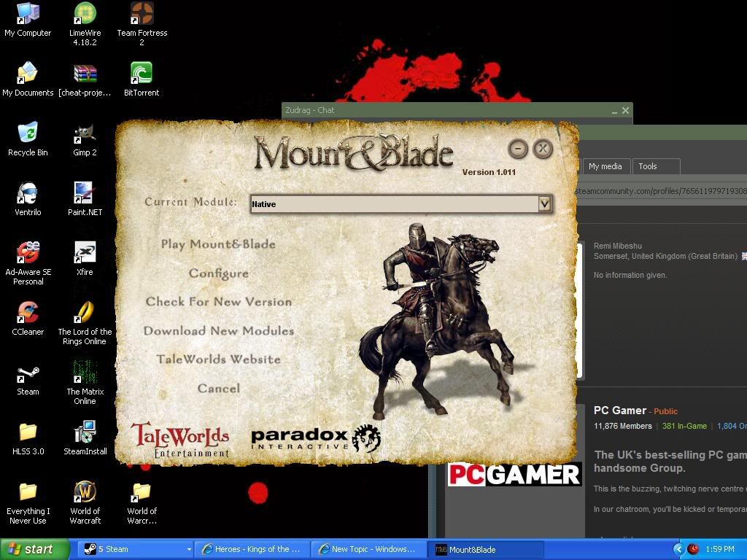This screenshot has width=747, height=560.
Task: Open the Team Fortress 2 desktop icon
Action: 142,15
